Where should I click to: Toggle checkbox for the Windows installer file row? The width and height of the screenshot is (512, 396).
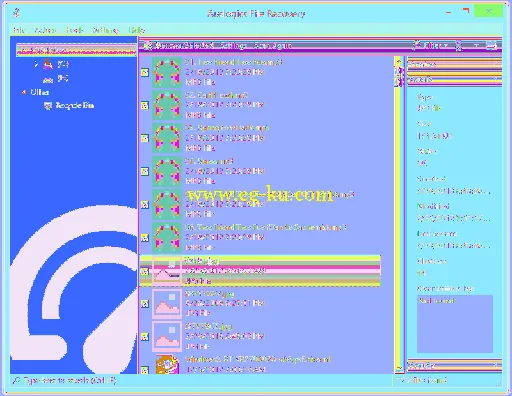click(145, 370)
